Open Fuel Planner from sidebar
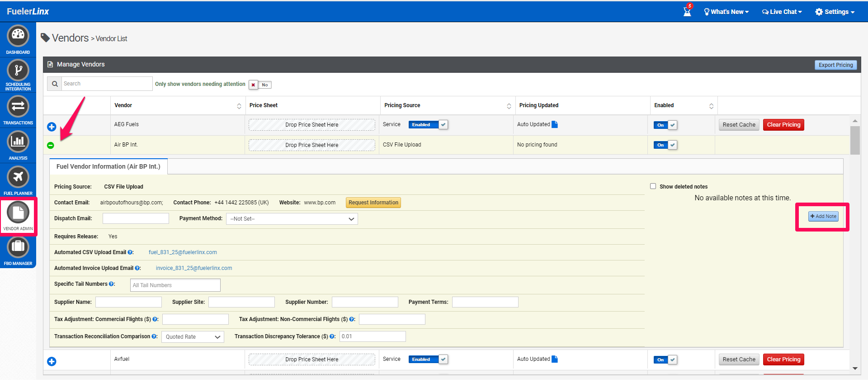Image resolution: width=868 pixels, height=383 pixels. pyautogui.click(x=18, y=177)
